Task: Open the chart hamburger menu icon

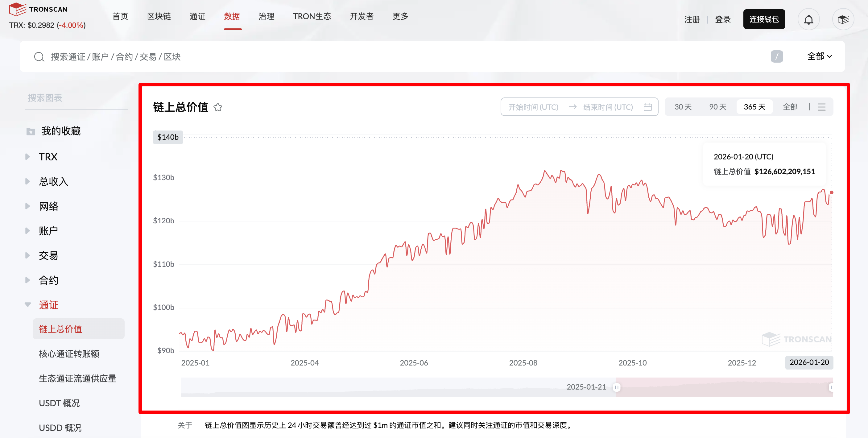Action: coord(822,107)
